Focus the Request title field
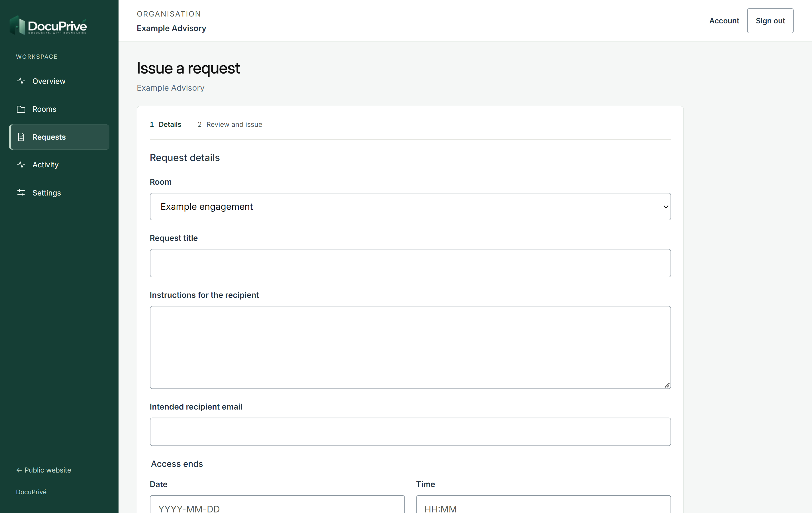812x513 pixels. click(x=410, y=263)
